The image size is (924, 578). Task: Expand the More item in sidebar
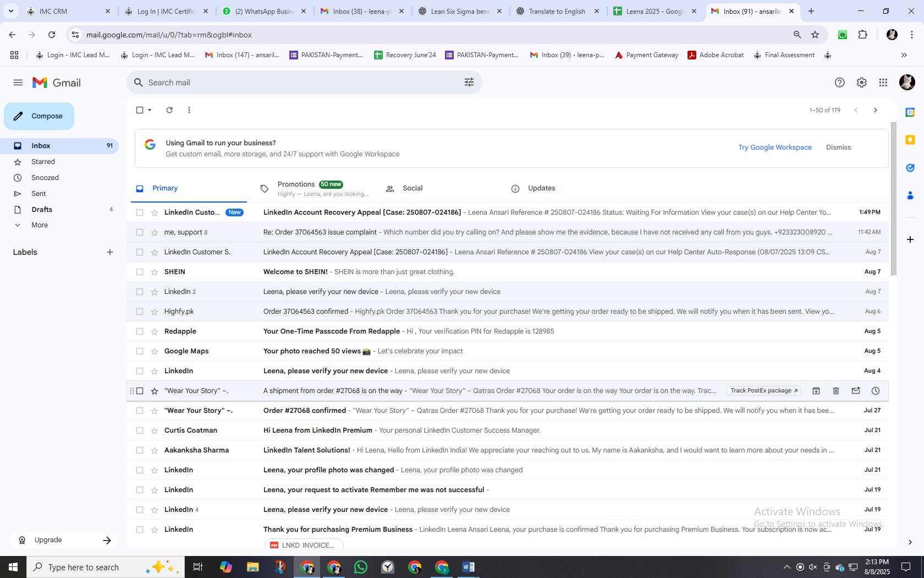tap(40, 225)
